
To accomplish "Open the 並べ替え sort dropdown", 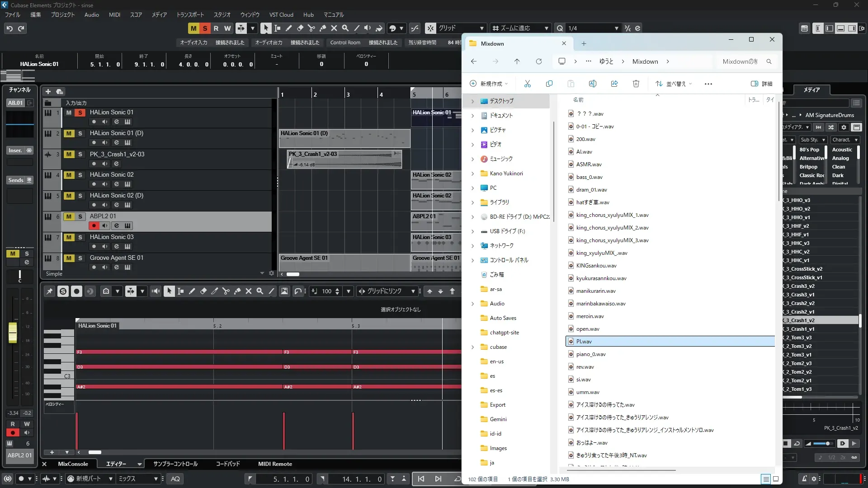I will click(x=674, y=84).
